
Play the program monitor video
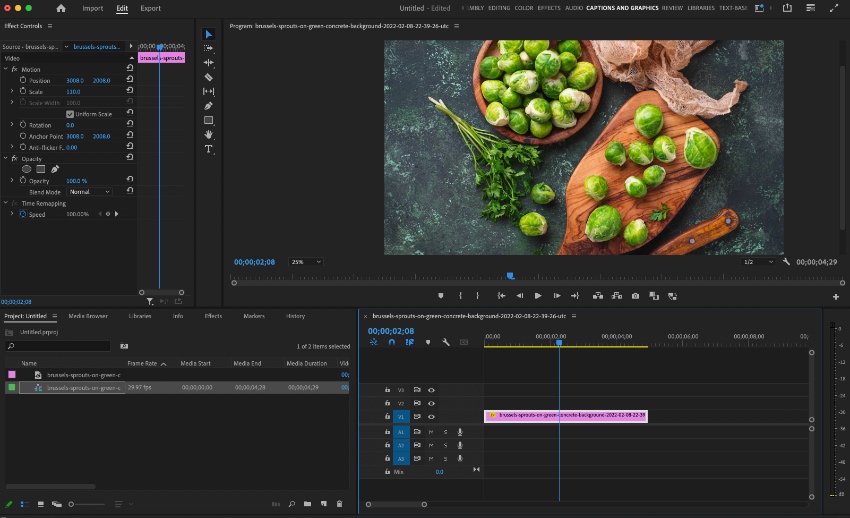click(538, 296)
